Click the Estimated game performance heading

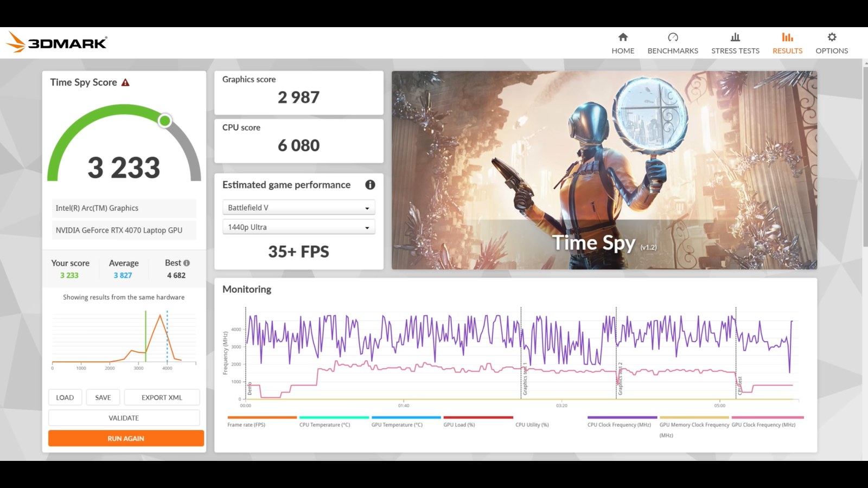(x=286, y=185)
